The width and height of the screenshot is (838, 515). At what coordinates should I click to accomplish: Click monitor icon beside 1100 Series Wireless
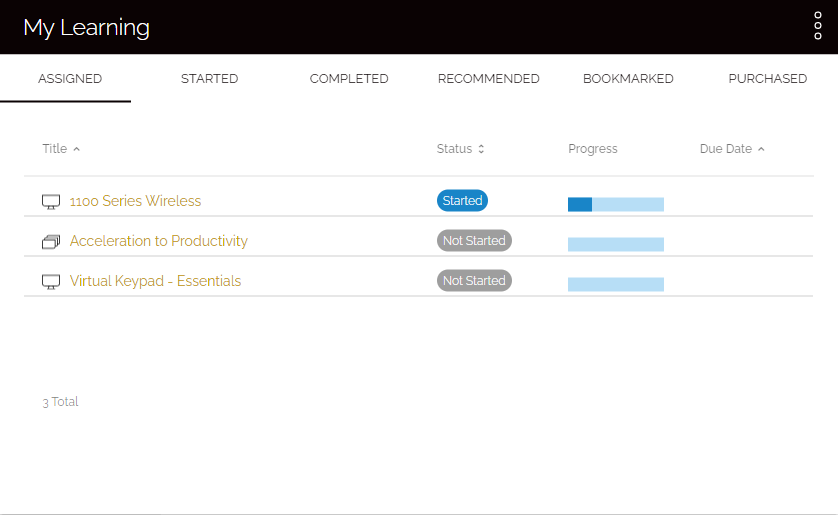point(51,201)
